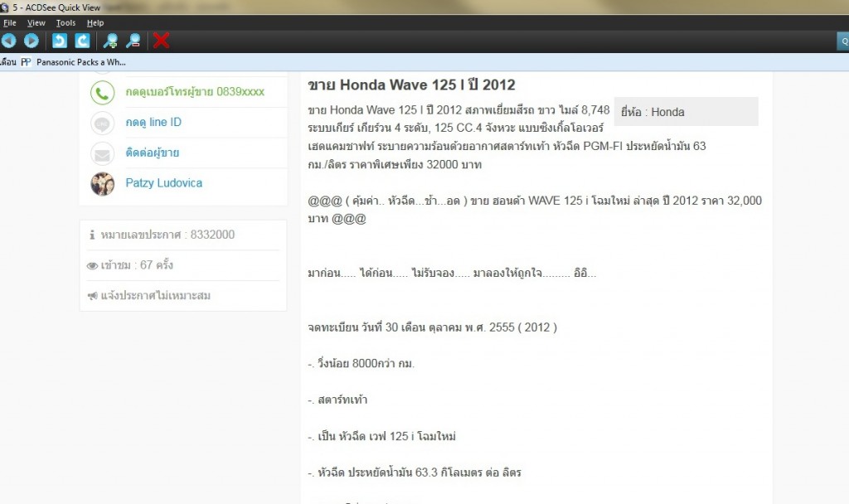Delete the image with the red X
The image size is (849, 504).
pyautogui.click(x=161, y=41)
